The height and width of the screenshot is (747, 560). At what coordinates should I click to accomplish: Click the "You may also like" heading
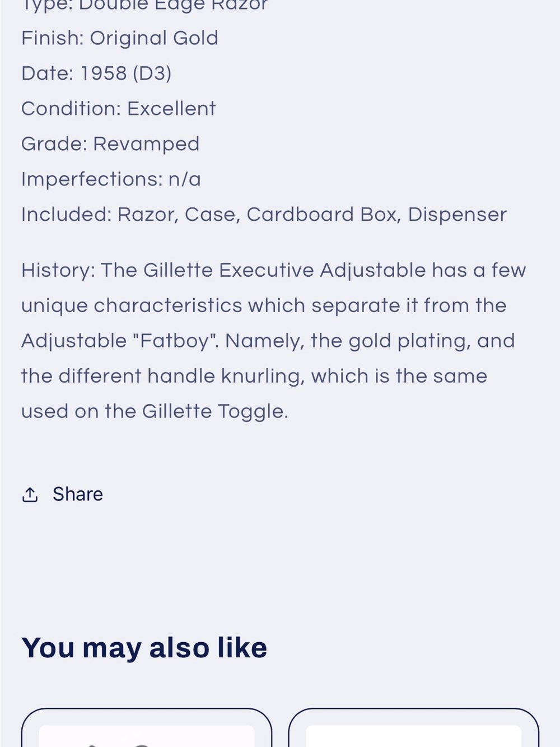tap(144, 648)
